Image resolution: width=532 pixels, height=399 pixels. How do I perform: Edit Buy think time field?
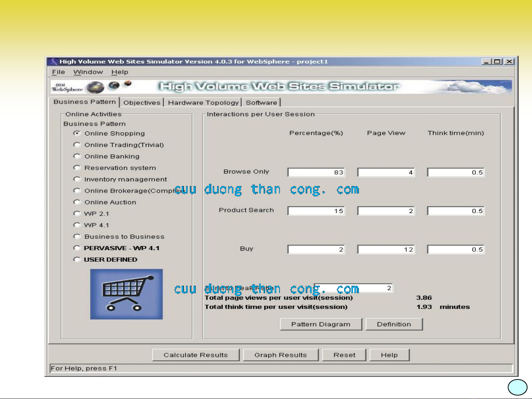(x=456, y=250)
